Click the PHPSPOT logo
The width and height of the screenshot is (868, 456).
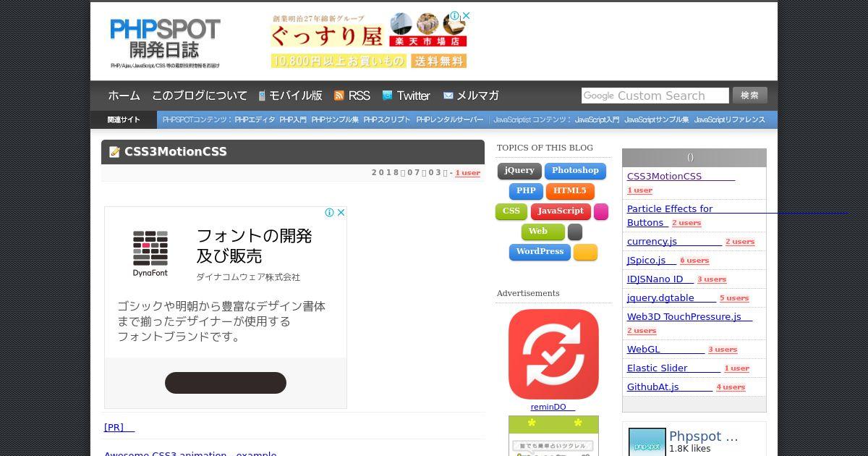point(165,42)
